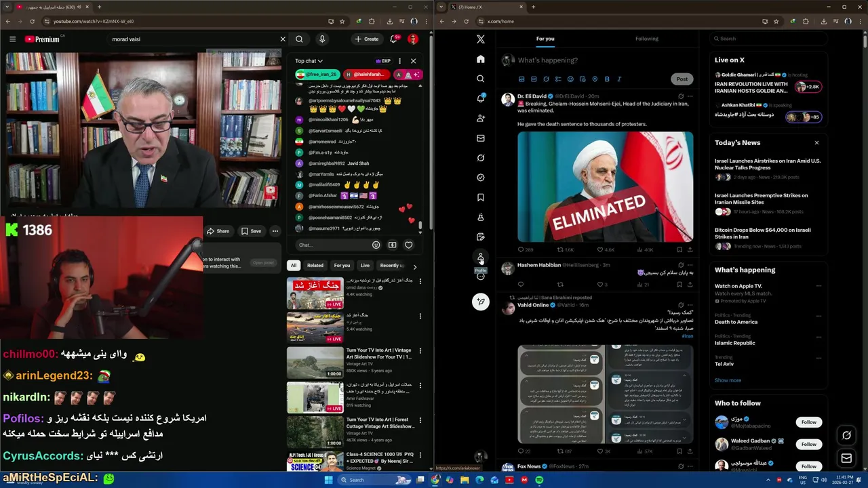Open YouTube notifications bell
This screenshot has width=868, height=488.
coord(393,39)
